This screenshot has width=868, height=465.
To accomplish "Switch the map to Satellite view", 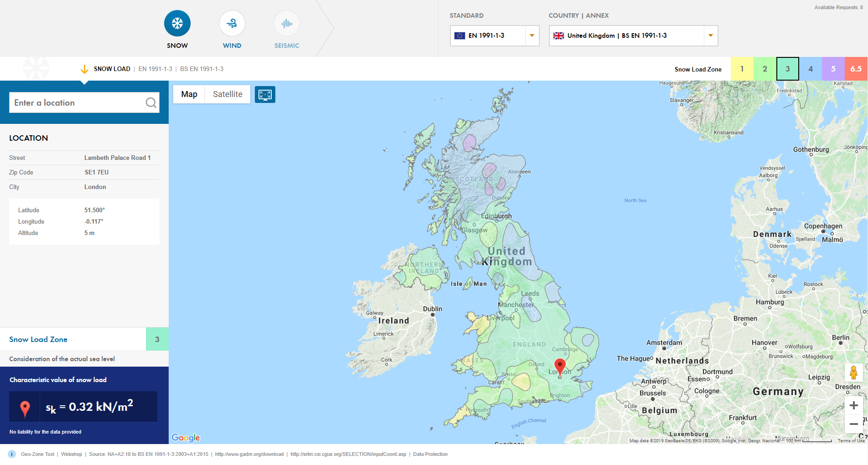I will tap(227, 94).
